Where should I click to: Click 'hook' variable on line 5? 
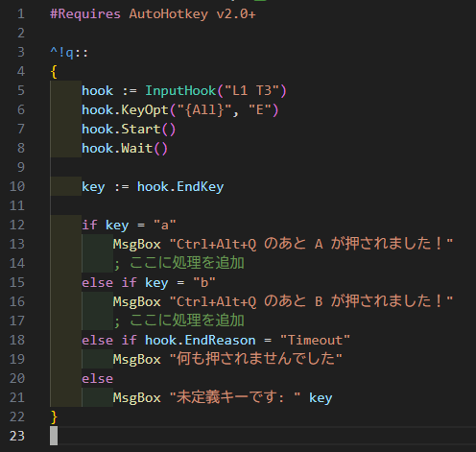click(97, 91)
